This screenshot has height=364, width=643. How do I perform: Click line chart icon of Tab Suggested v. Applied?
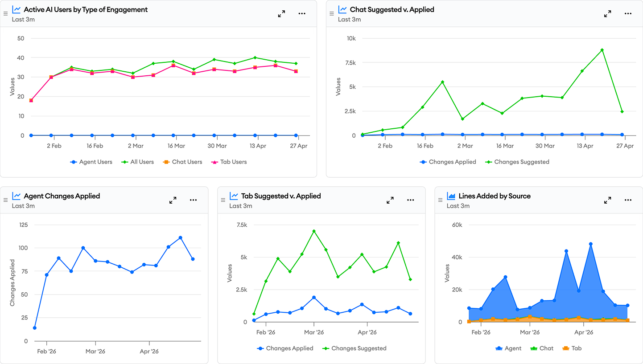234,196
